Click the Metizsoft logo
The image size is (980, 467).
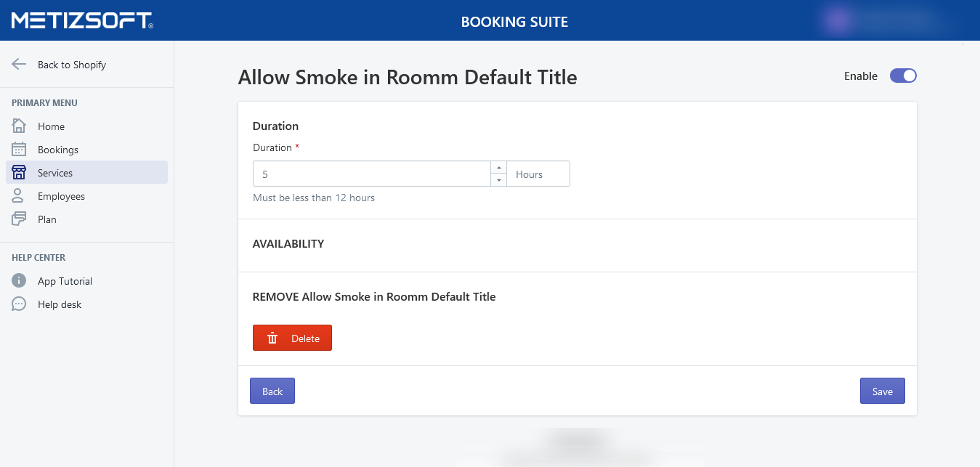pos(82,20)
